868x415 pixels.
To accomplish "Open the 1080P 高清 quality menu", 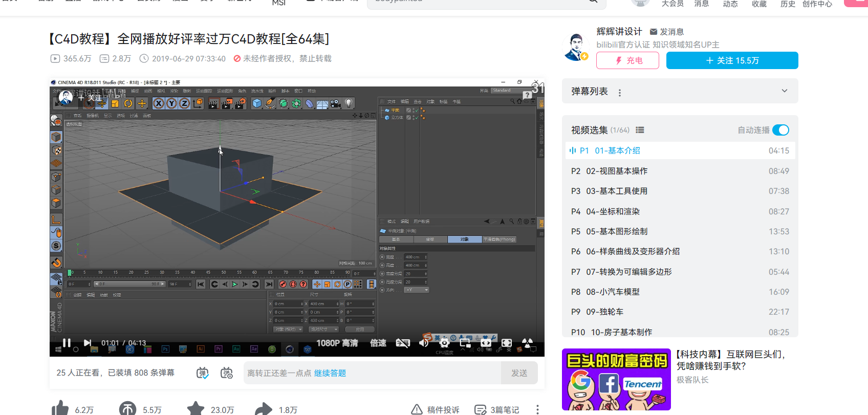I will [337, 343].
